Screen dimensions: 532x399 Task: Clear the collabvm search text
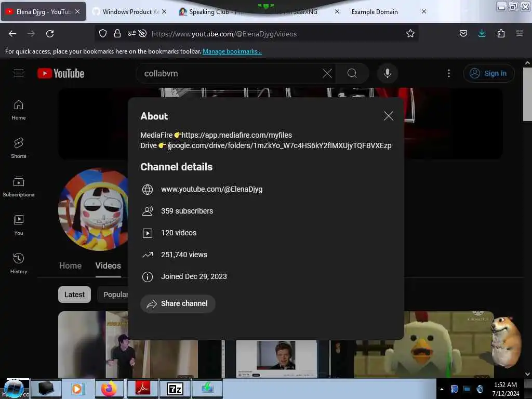tap(327, 73)
